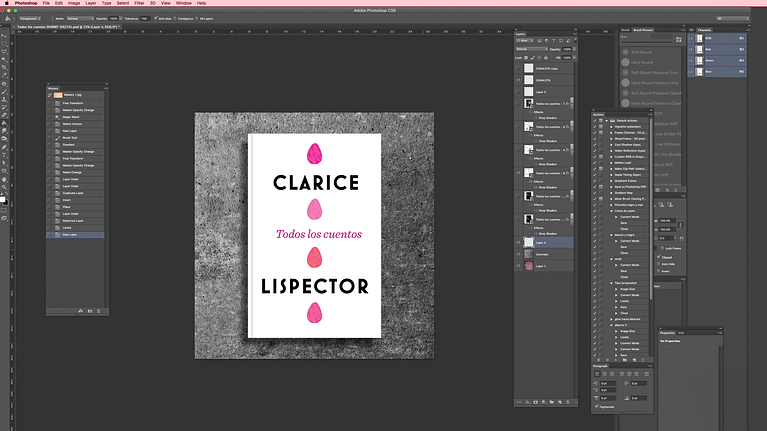767x431 pixels.
Task: Click the Crop tool icon
Action: (x=5, y=69)
